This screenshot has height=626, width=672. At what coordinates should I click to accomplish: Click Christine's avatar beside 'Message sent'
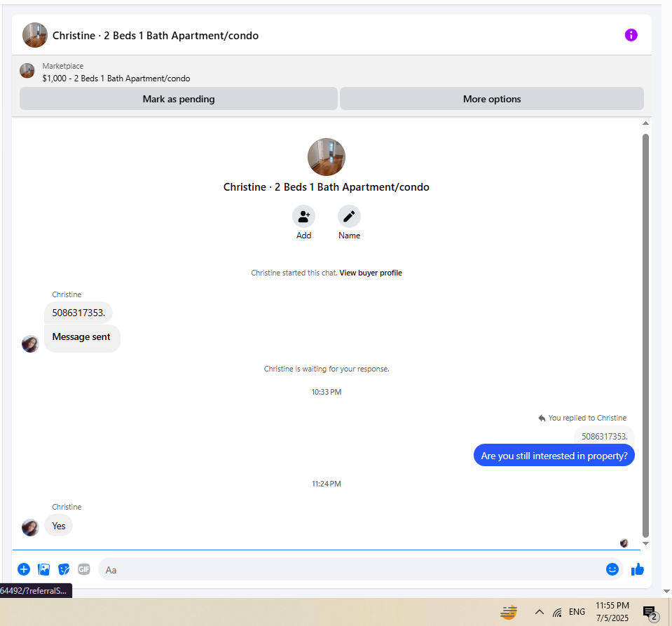tap(30, 344)
